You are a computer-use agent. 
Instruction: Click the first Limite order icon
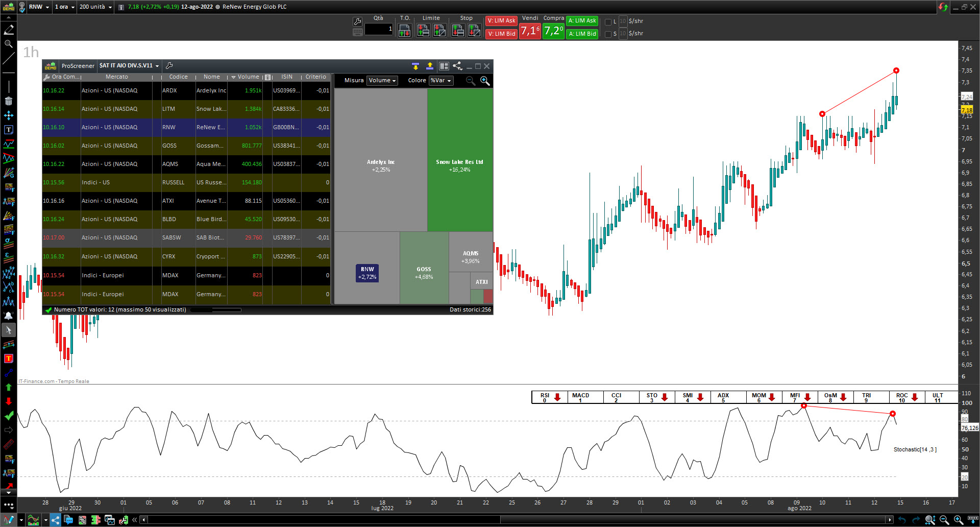tap(423, 31)
